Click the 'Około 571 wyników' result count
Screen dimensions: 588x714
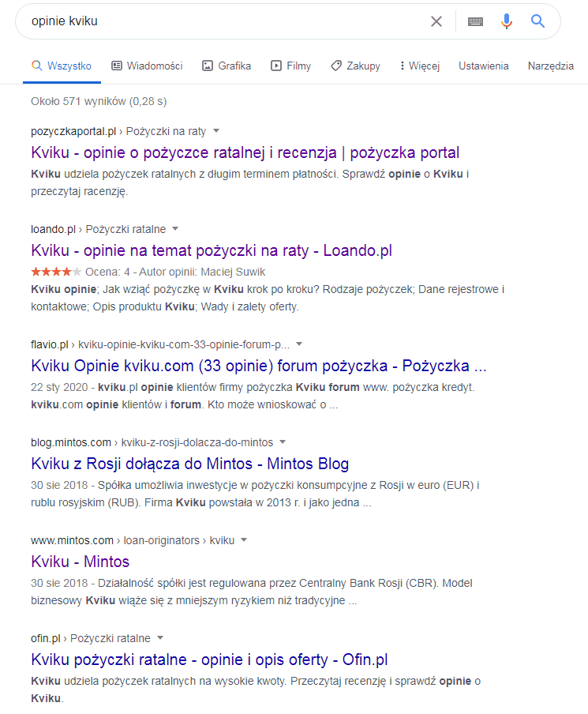click(x=99, y=101)
